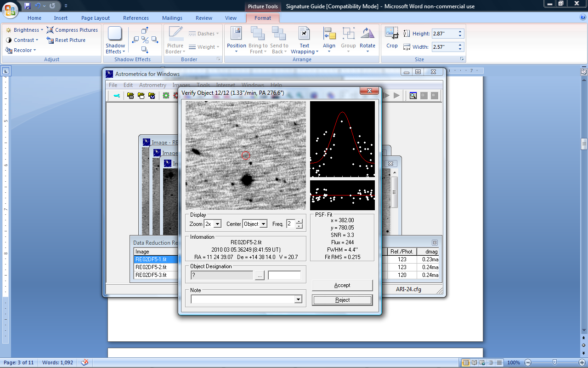This screenshot has height=368, width=588.
Task: Open the Position dropdown
Action: coord(237,40)
